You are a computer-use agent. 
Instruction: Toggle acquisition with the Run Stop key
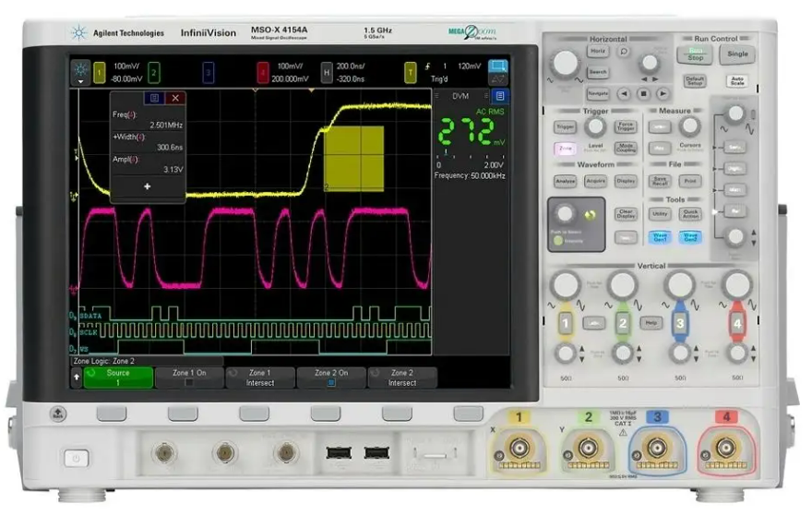click(695, 54)
